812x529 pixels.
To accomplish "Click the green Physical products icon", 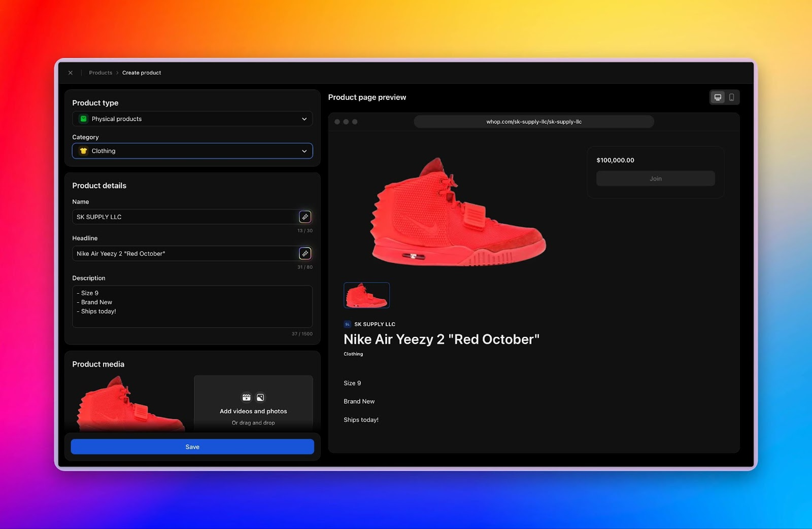I will 84,119.
